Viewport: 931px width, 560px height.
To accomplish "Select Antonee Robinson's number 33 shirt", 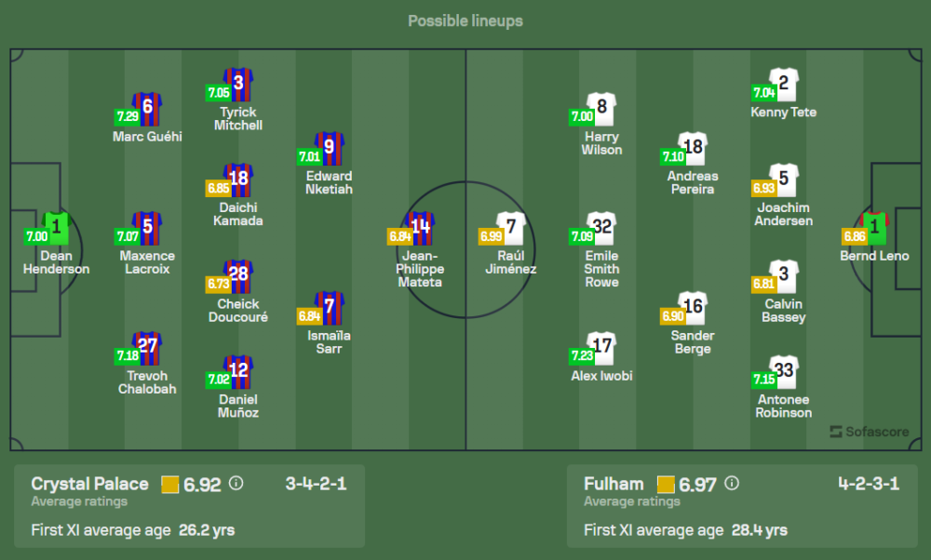I will (784, 371).
